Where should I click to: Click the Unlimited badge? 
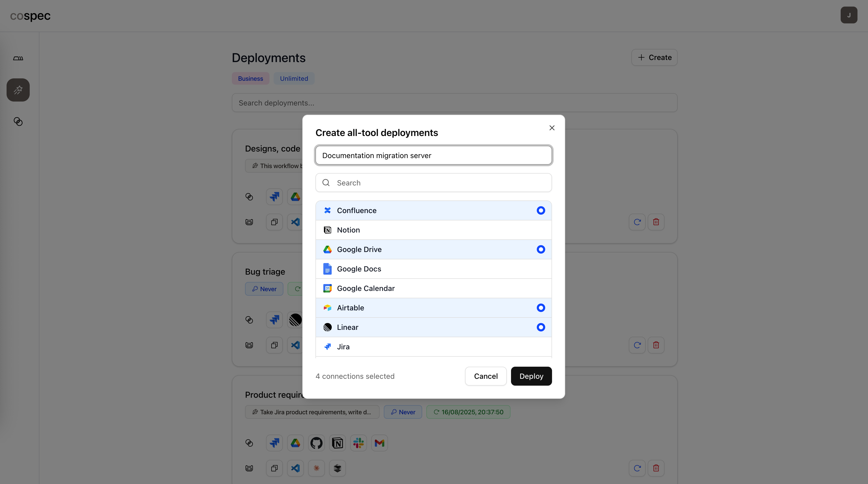pyautogui.click(x=294, y=79)
